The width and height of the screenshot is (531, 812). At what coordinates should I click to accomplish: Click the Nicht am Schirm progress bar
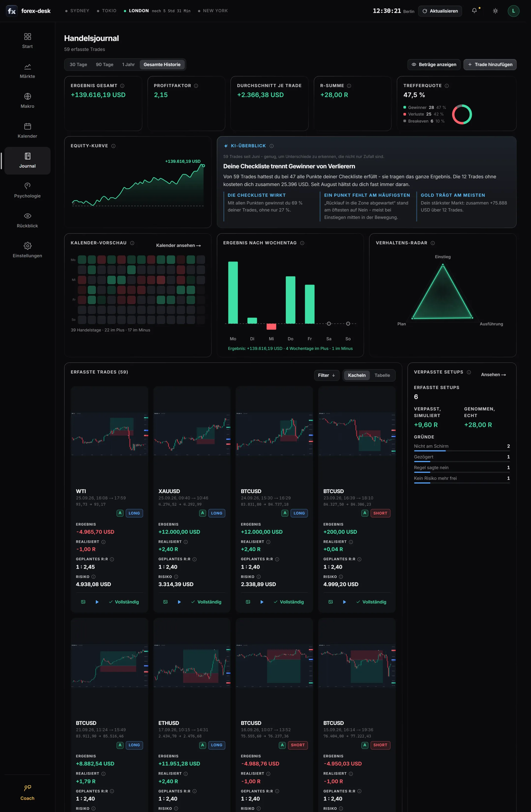(462, 451)
